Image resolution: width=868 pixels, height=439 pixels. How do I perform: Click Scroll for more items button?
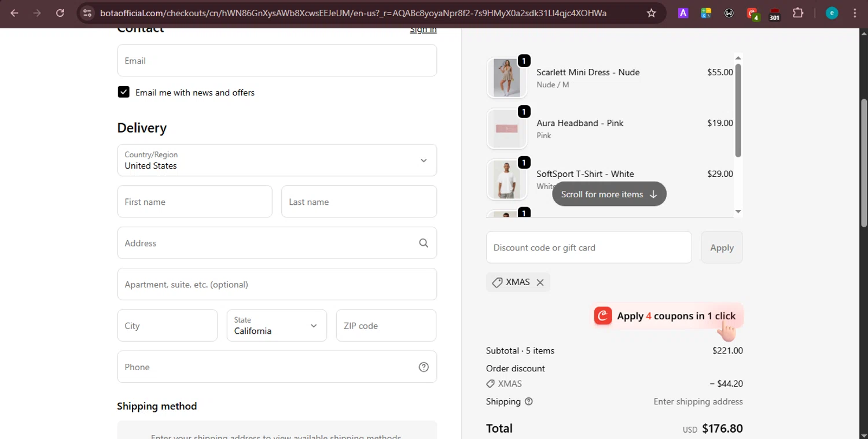(x=609, y=194)
